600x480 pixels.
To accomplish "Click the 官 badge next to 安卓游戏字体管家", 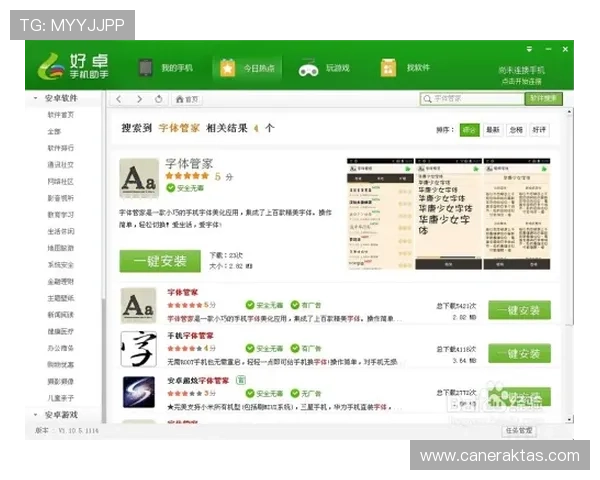I will 241,380.
